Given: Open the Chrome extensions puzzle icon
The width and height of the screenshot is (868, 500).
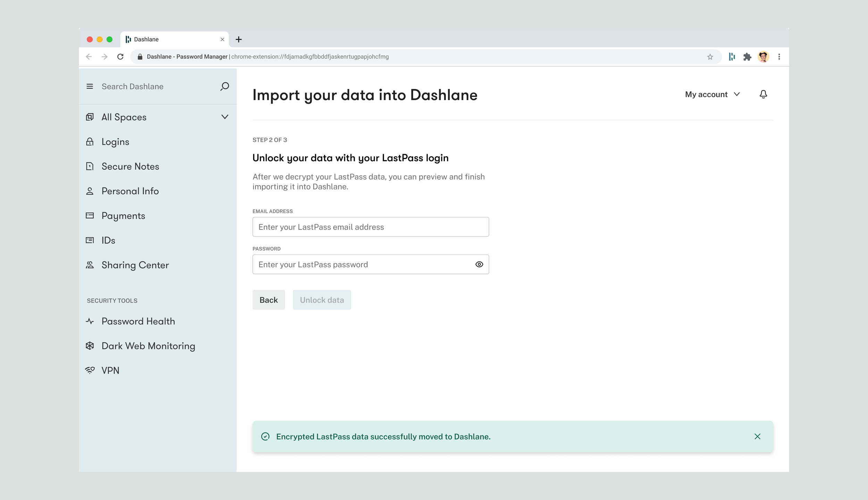Looking at the screenshot, I should [x=747, y=57].
